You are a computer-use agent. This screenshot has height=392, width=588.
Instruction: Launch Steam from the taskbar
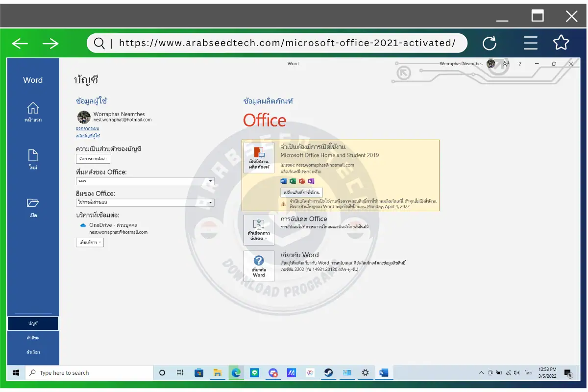328,373
